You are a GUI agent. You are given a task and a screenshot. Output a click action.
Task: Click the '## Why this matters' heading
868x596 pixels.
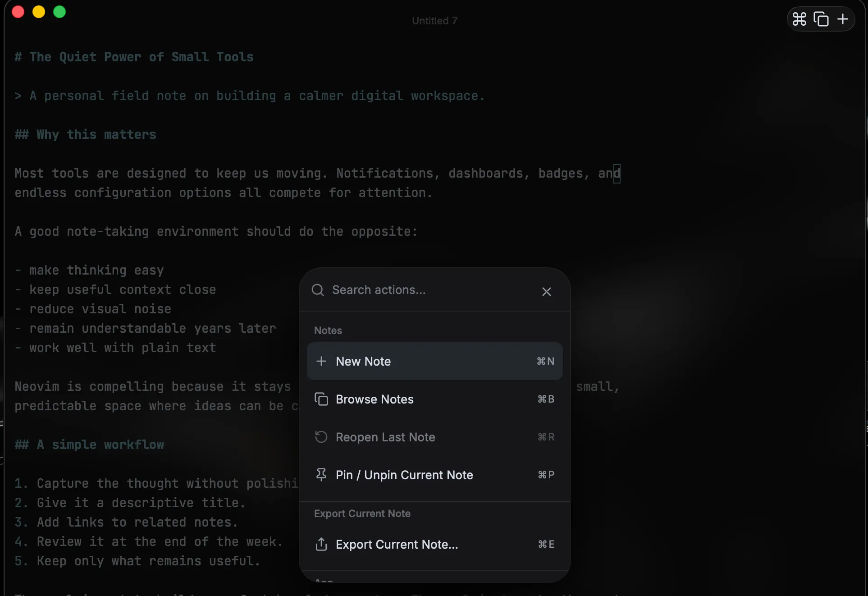pos(85,134)
